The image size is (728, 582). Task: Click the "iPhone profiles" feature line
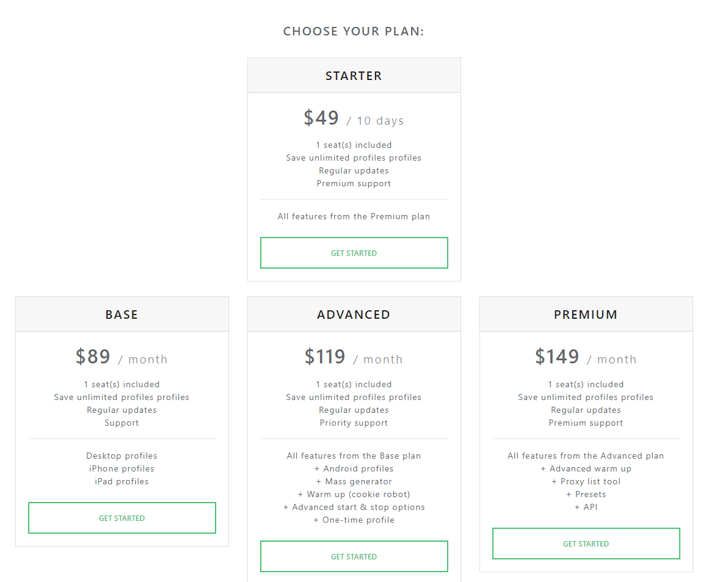(x=122, y=468)
